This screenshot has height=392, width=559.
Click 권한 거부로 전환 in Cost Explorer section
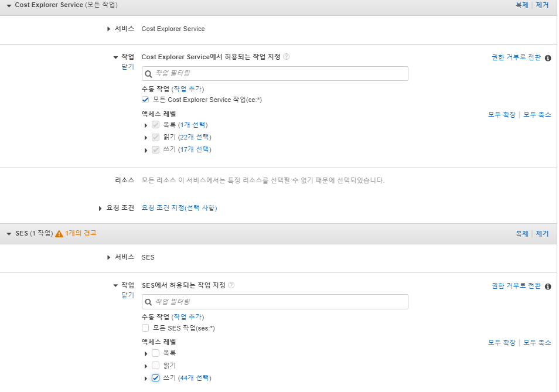(516, 57)
